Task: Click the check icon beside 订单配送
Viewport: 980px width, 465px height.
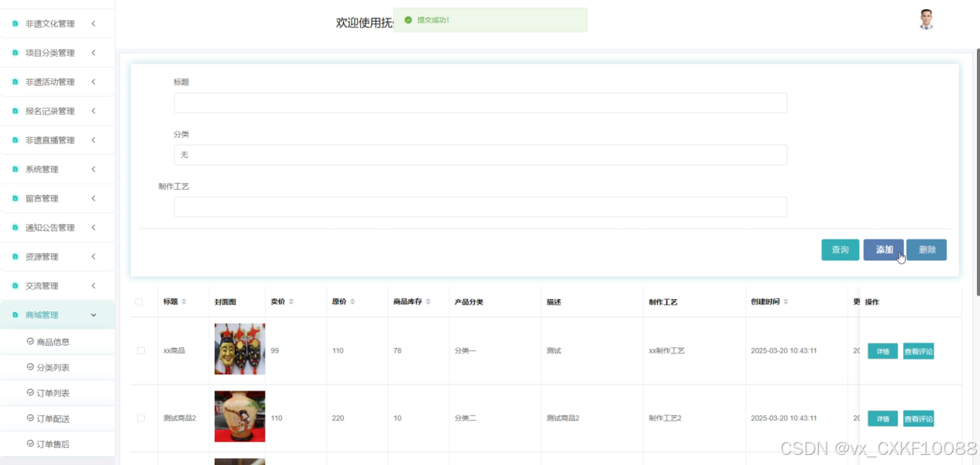Action: [x=30, y=418]
